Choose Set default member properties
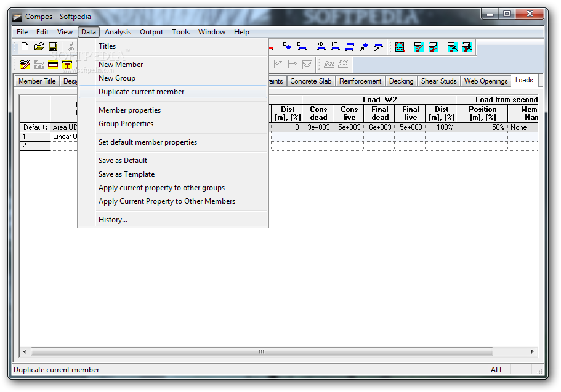Image resolution: width=561 pixels, height=392 pixels. click(173, 142)
